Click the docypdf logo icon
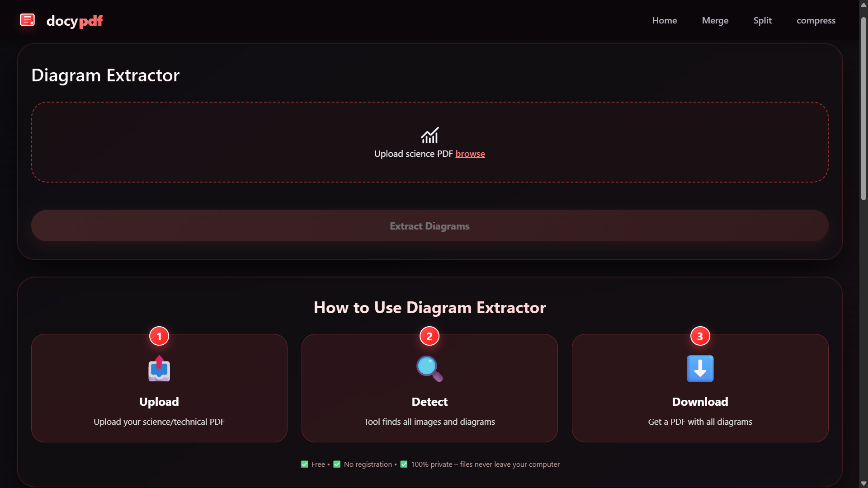This screenshot has height=488, width=868. click(28, 20)
